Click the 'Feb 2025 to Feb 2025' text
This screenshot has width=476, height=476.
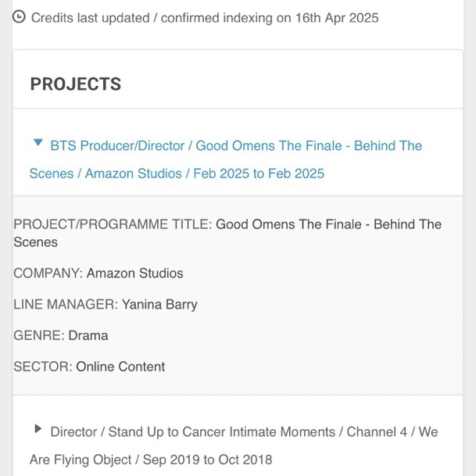pos(258,174)
